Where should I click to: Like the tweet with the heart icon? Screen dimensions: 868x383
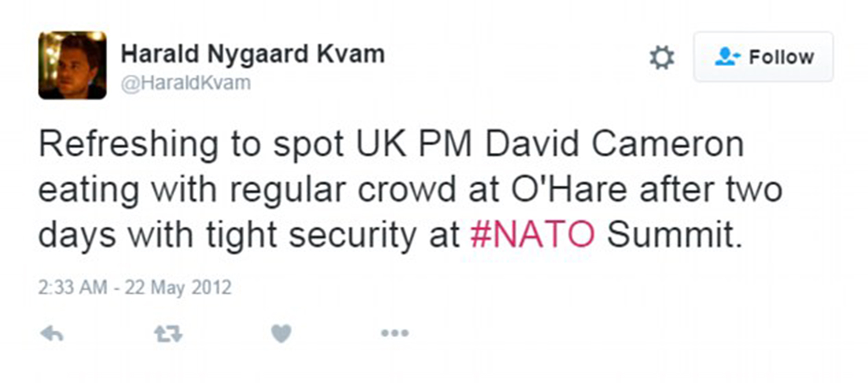pos(281,334)
